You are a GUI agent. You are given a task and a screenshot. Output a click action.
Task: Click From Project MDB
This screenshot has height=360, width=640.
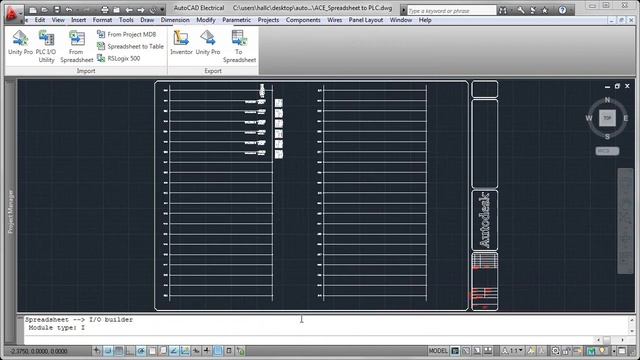(127, 34)
